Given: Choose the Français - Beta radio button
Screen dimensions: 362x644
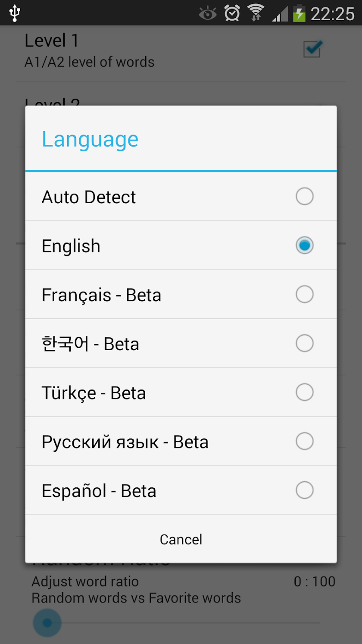Looking at the screenshot, I should pyautogui.click(x=304, y=295).
